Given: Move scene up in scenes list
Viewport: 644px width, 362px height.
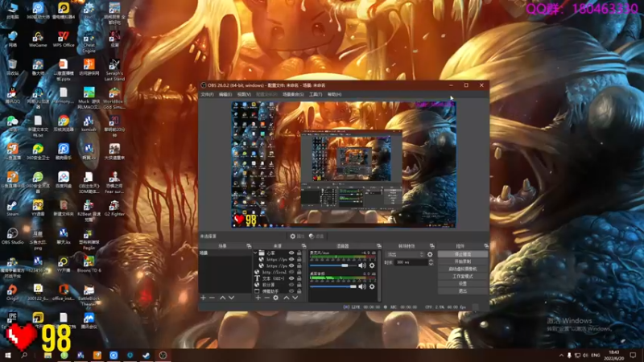Looking at the screenshot, I should (222, 298).
